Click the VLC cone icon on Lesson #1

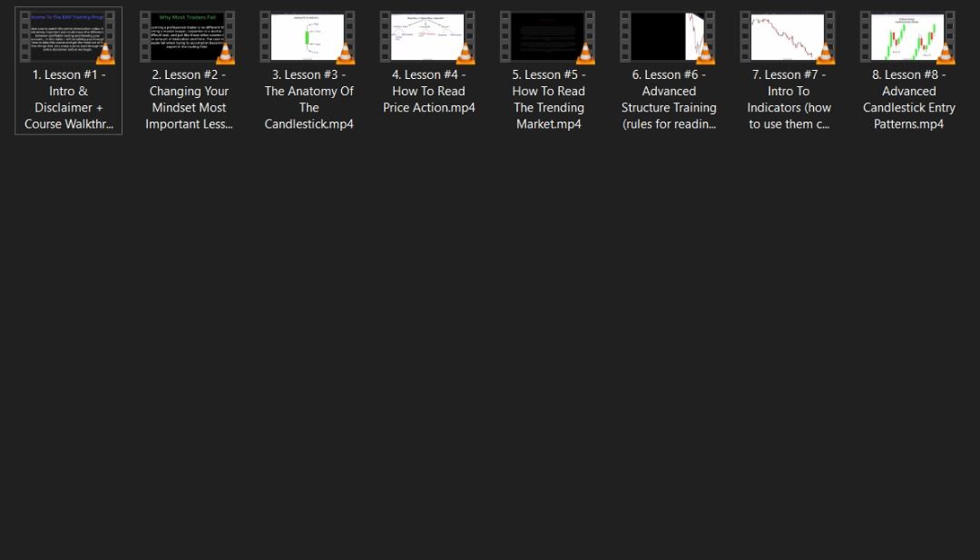105,54
